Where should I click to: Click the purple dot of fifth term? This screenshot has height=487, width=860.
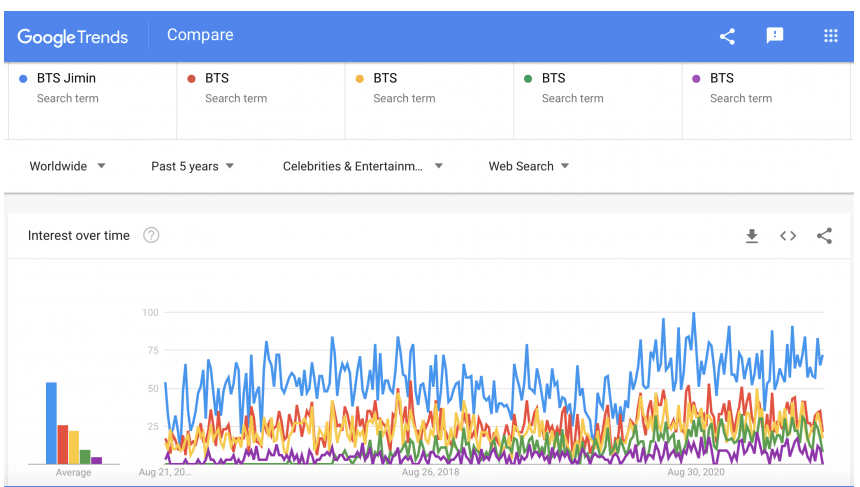click(697, 79)
